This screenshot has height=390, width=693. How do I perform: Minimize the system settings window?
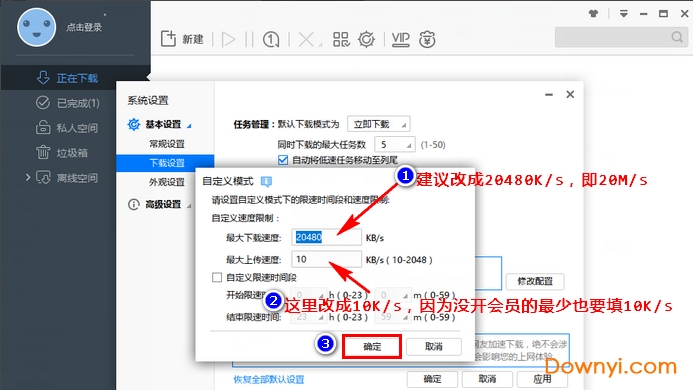(x=549, y=95)
